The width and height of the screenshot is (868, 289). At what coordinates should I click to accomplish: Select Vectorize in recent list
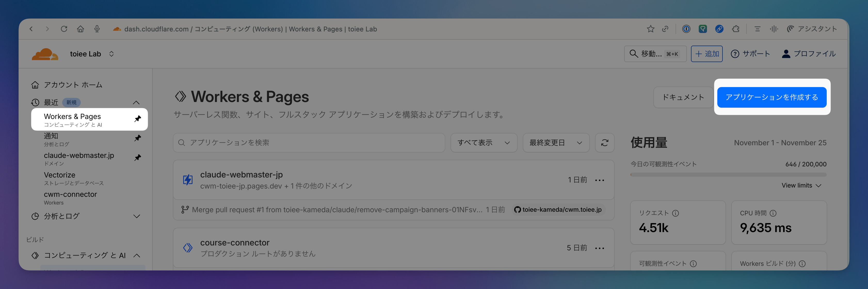coord(74,178)
